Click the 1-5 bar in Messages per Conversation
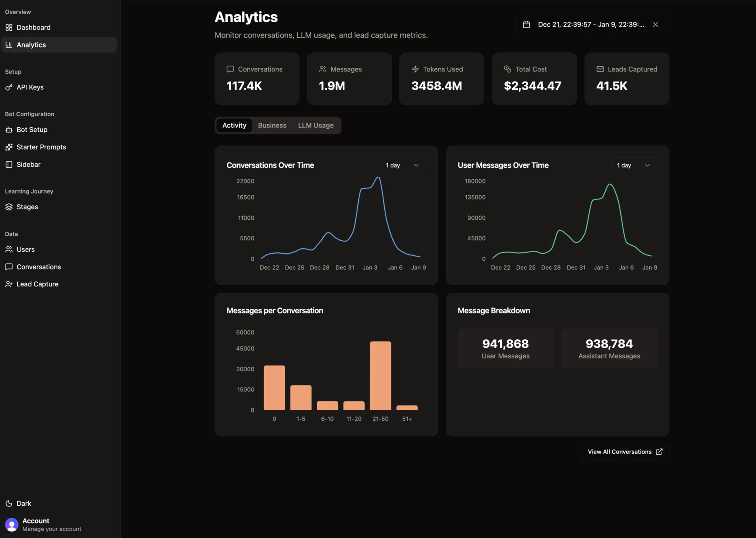This screenshot has height=538, width=756. coord(301,398)
